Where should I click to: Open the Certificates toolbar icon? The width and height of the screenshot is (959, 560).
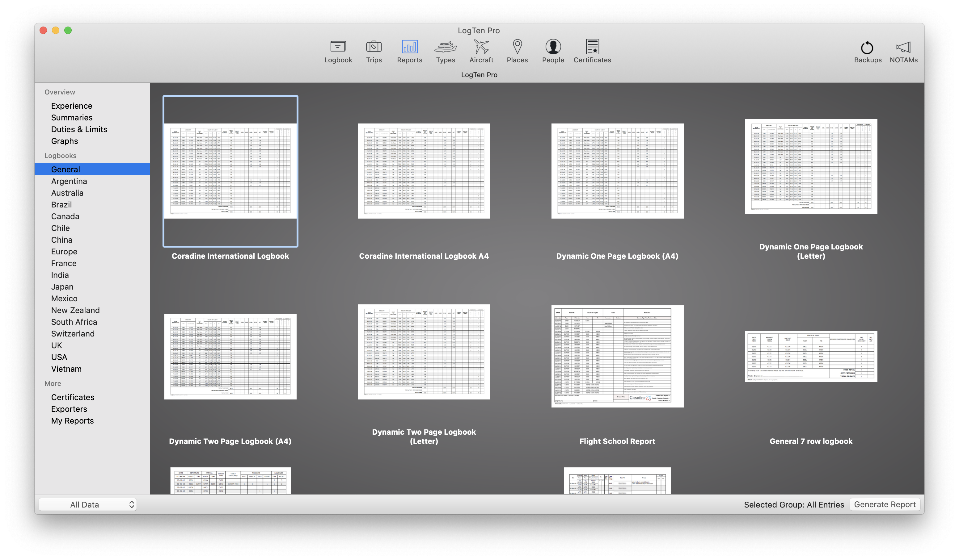(x=592, y=47)
